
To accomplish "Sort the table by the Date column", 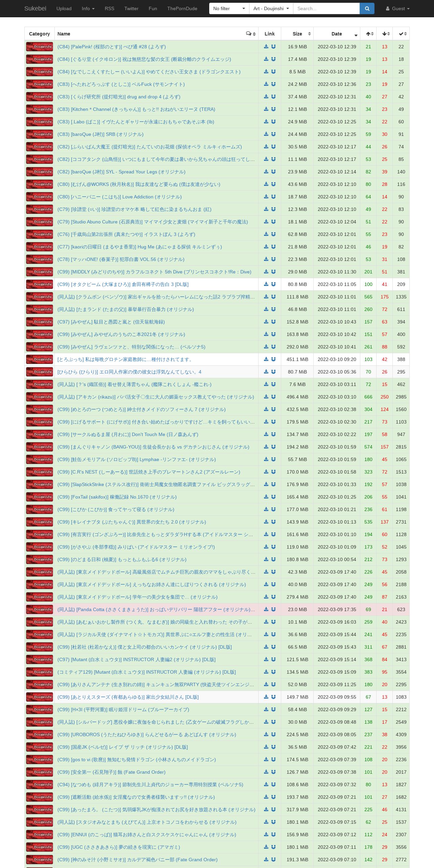I will coord(337,34).
